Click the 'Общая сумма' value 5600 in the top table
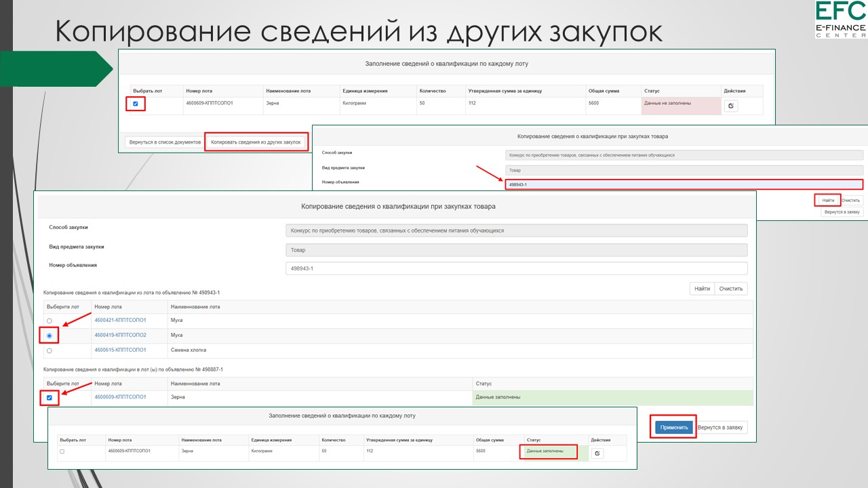The height and width of the screenshot is (488, 868). [593, 103]
